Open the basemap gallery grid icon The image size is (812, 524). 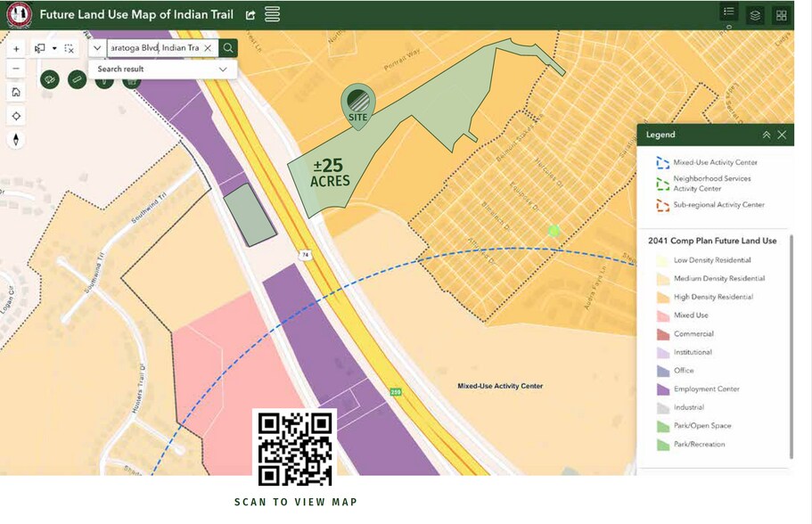tap(781, 15)
